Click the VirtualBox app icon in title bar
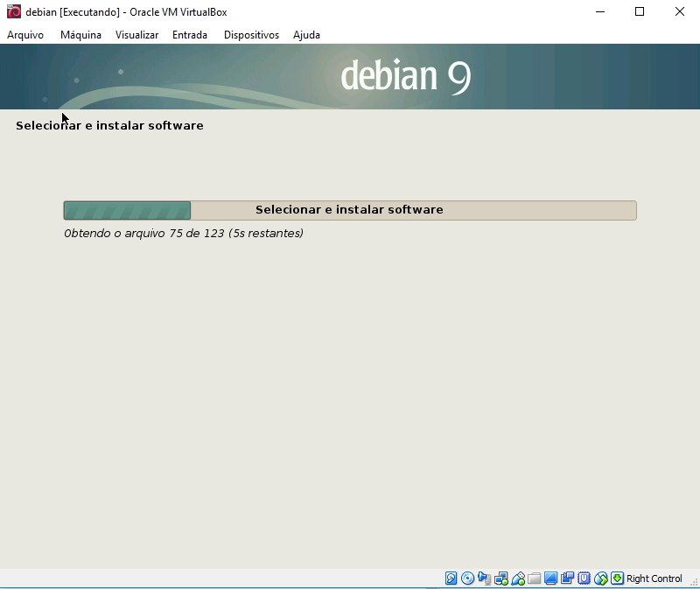The width and height of the screenshot is (700, 589). (14, 11)
